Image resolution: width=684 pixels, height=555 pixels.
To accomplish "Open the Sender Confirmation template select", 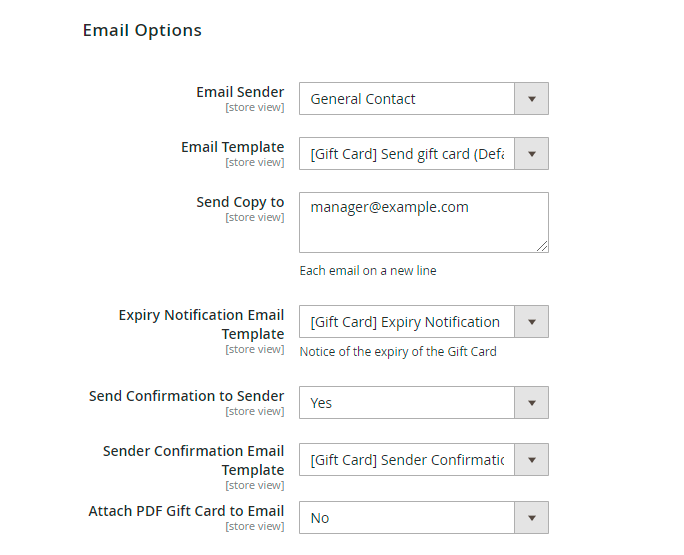I will 407,460.
